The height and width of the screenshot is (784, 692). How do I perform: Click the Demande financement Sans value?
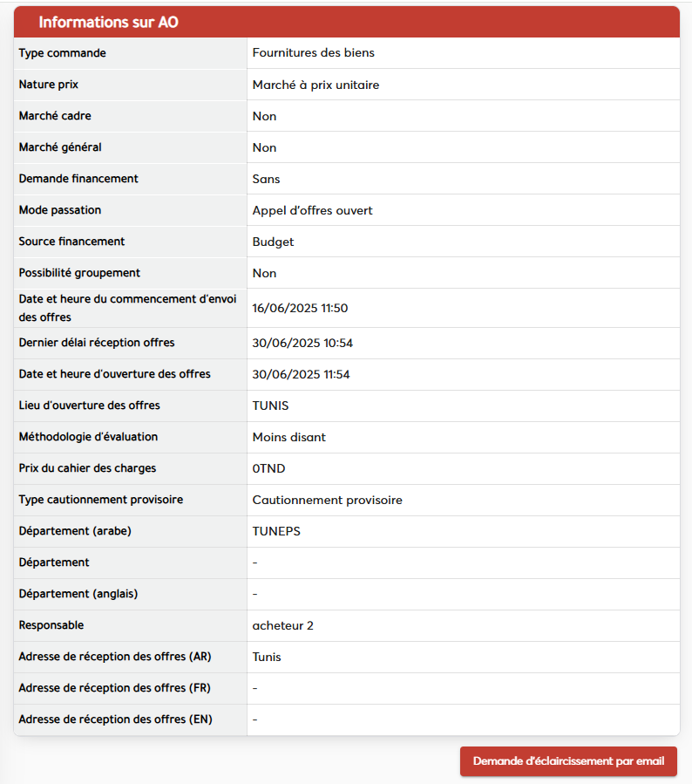266,179
